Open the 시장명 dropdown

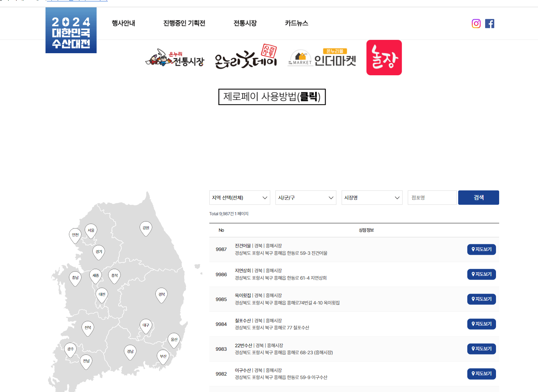(x=372, y=197)
